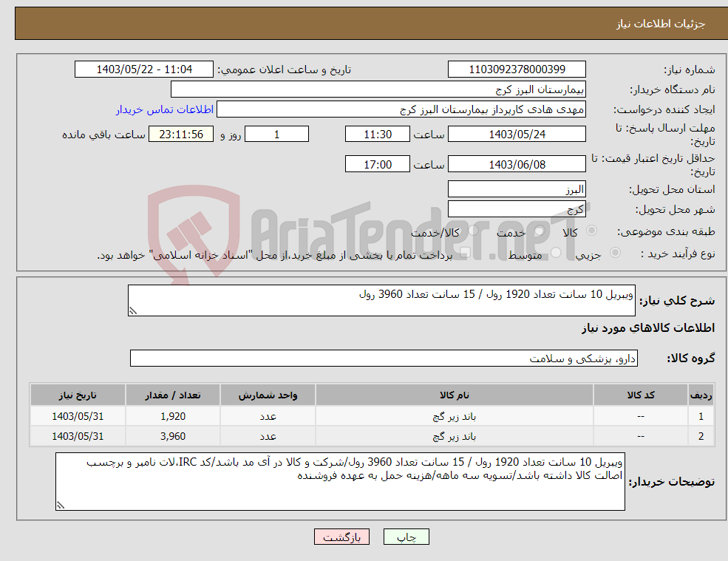Click the توضیحات خریدار label
The height and width of the screenshot is (561, 728).
pos(672,482)
